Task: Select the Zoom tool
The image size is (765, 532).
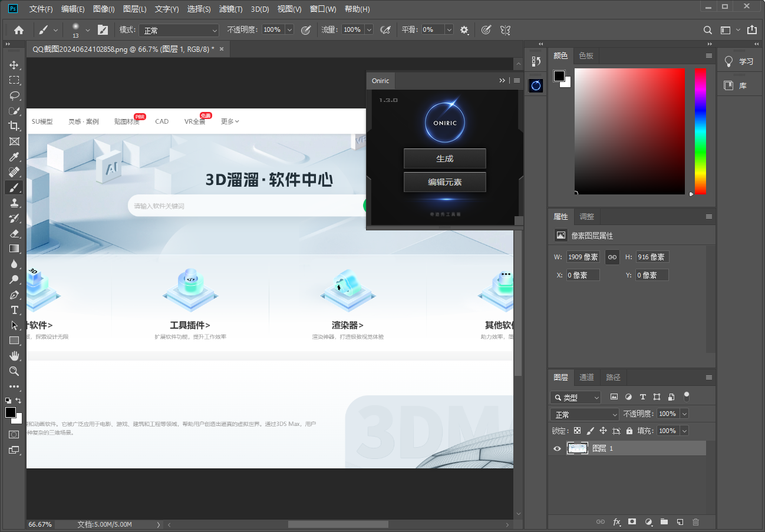Action: click(x=14, y=371)
